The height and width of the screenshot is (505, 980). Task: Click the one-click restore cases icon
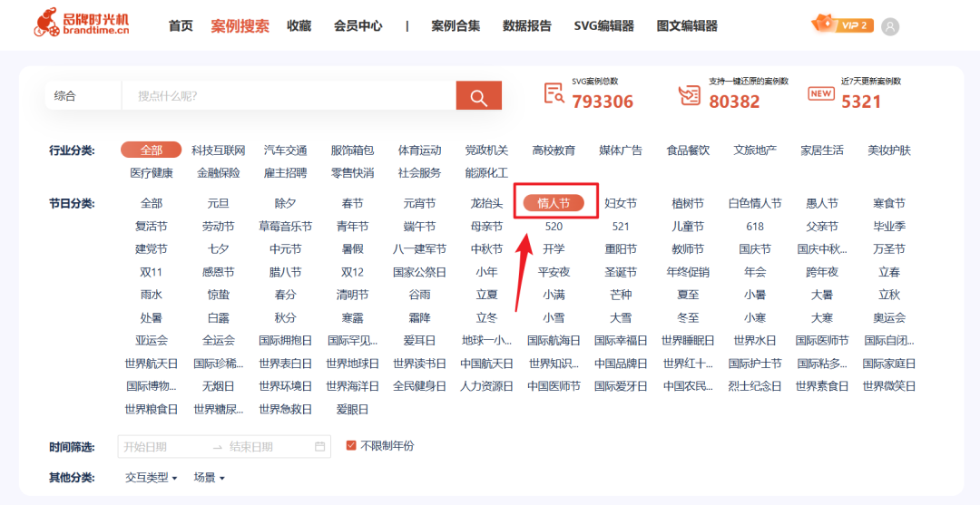[690, 94]
